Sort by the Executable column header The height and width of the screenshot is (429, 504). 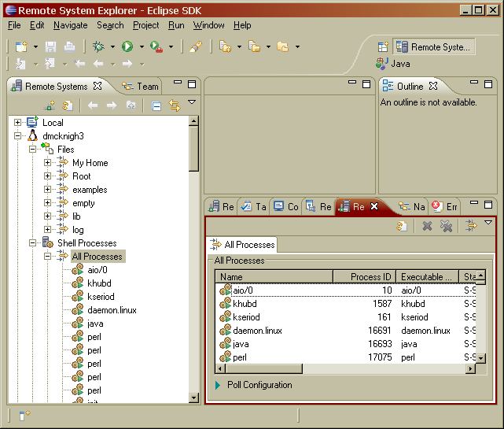[x=427, y=277]
